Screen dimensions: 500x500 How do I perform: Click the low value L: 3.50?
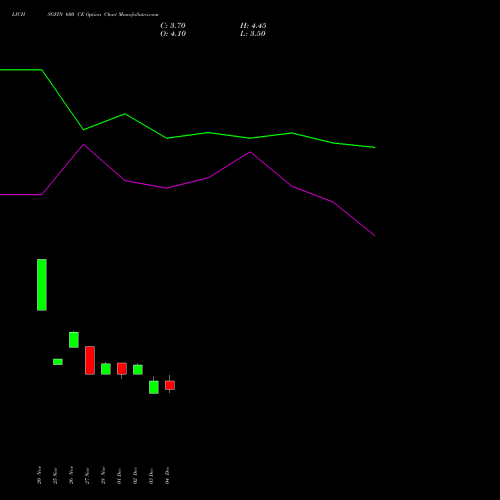tap(253, 34)
